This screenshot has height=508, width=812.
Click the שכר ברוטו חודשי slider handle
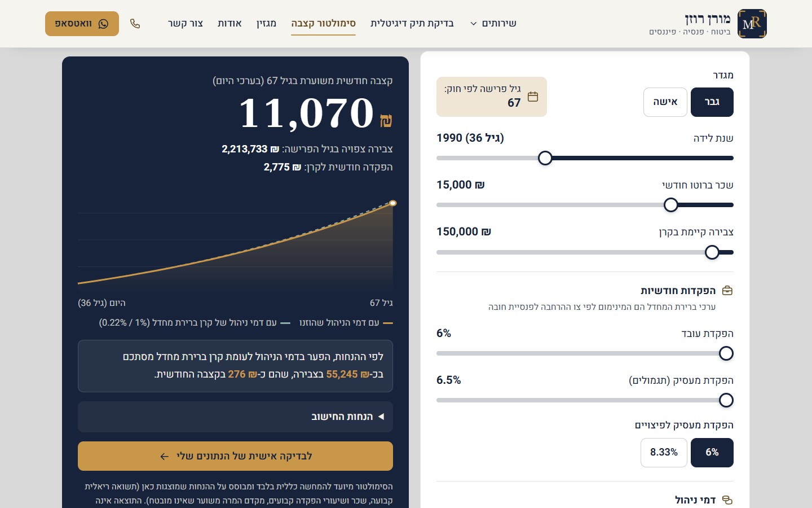670,205
